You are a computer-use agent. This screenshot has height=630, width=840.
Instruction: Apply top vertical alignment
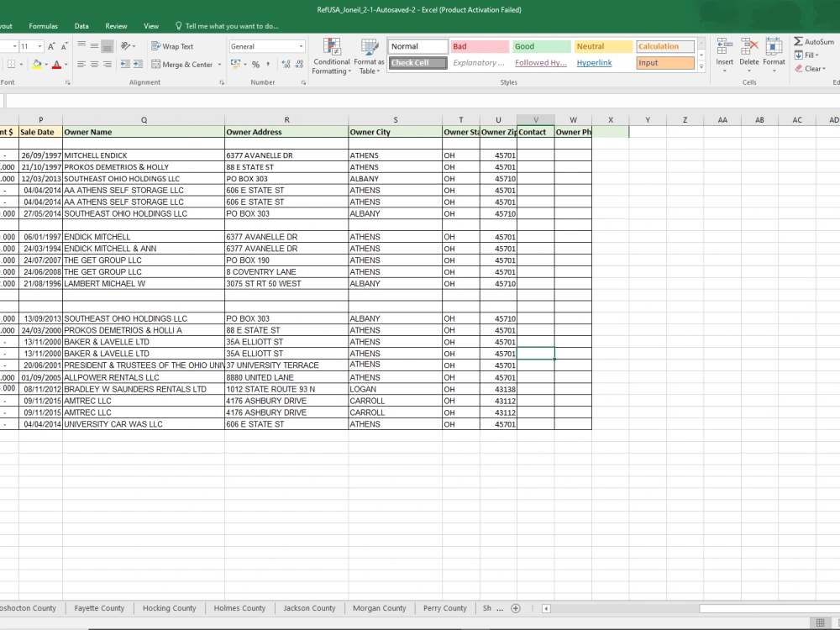coord(81,46)
